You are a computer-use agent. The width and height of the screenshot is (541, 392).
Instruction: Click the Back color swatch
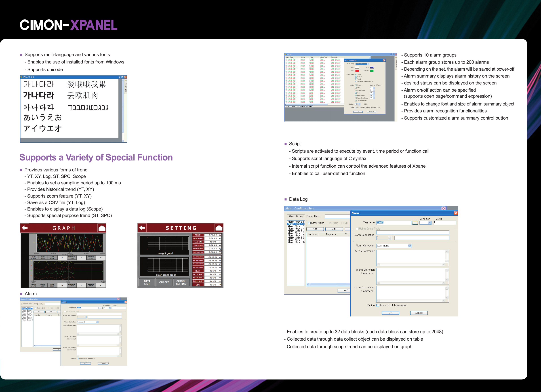point(357,67)
